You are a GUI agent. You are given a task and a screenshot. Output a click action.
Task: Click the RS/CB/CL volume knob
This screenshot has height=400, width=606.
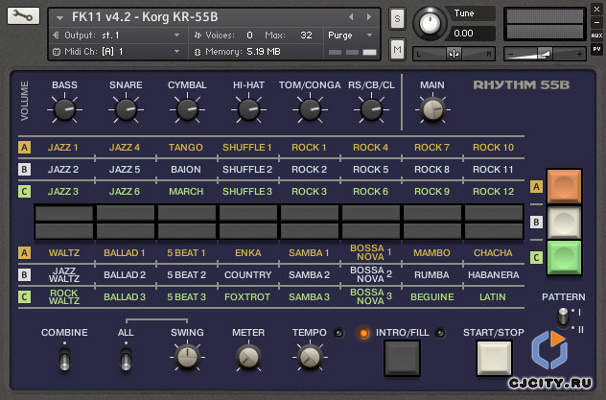[371, 109]
